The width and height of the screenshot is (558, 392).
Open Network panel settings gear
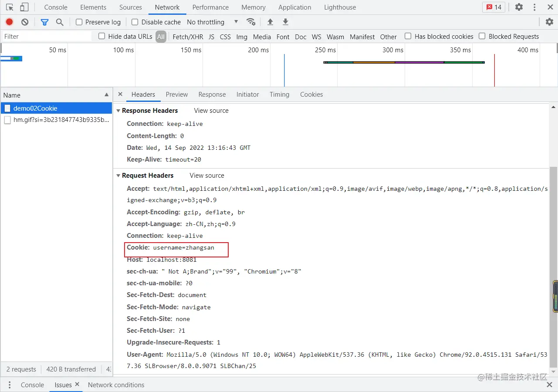click(549, 22)
